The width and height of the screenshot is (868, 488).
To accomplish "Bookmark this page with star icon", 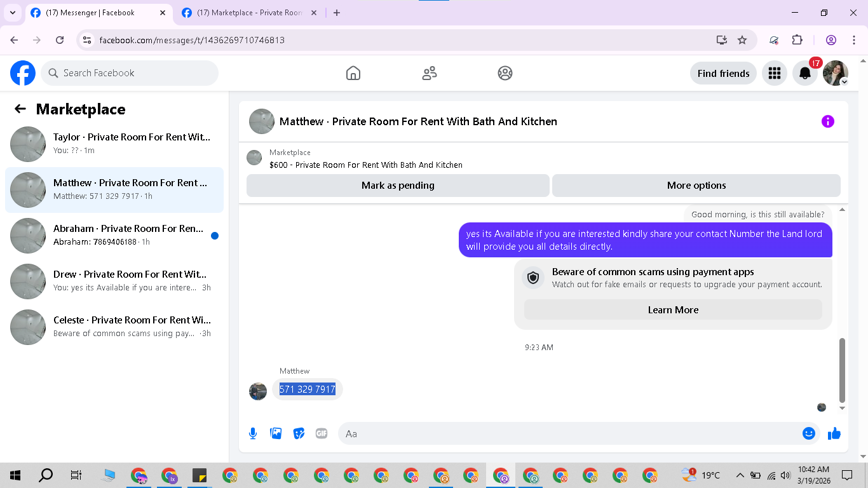I will (742, 40).
